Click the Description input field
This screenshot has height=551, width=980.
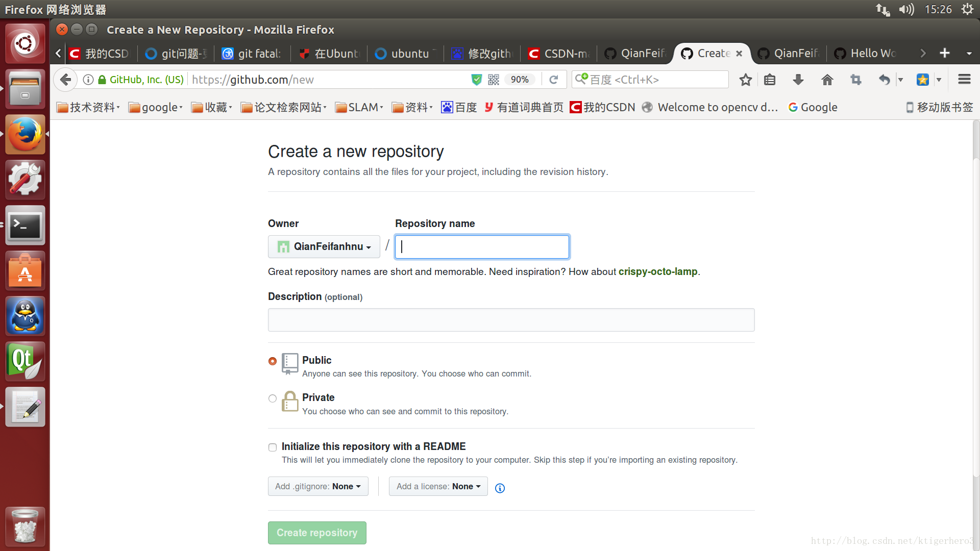click(511, 320)
